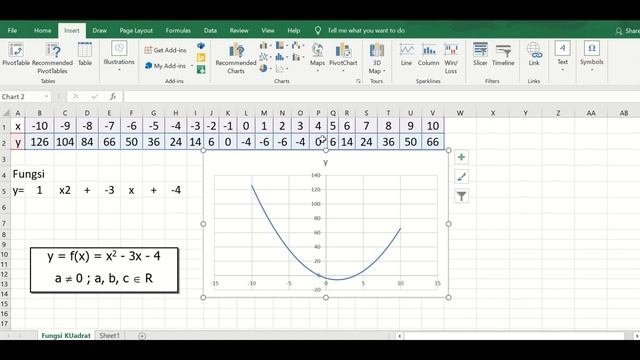Insert a PivotChart

[x=343, y=57]
